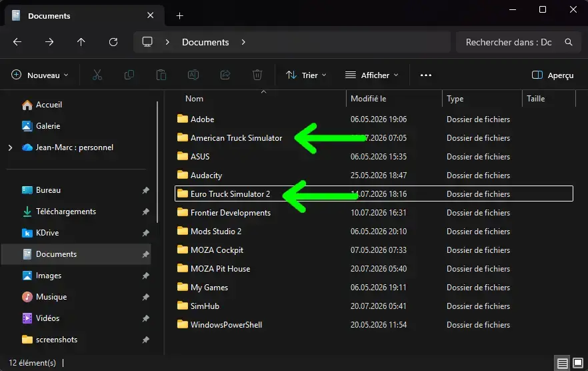This screenshot has height=371, width=588.
Task: Navigate up one folder level
Action: pos(81,42)
